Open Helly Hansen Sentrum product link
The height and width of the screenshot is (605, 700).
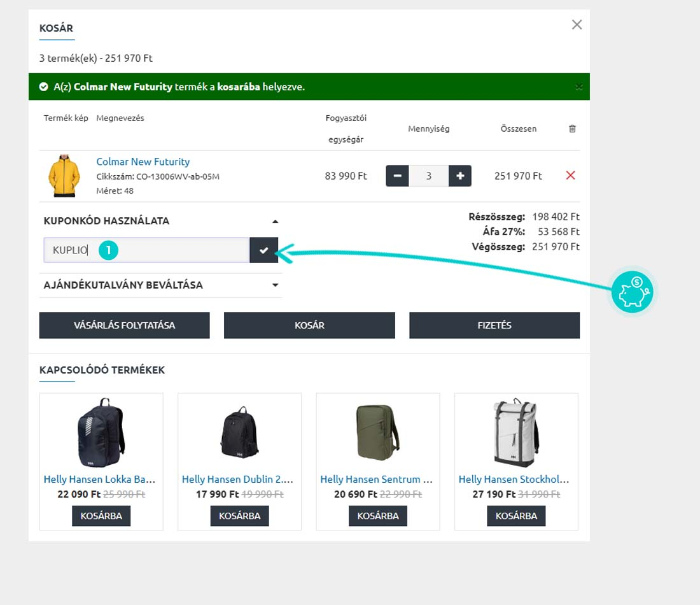coord(377,479)
